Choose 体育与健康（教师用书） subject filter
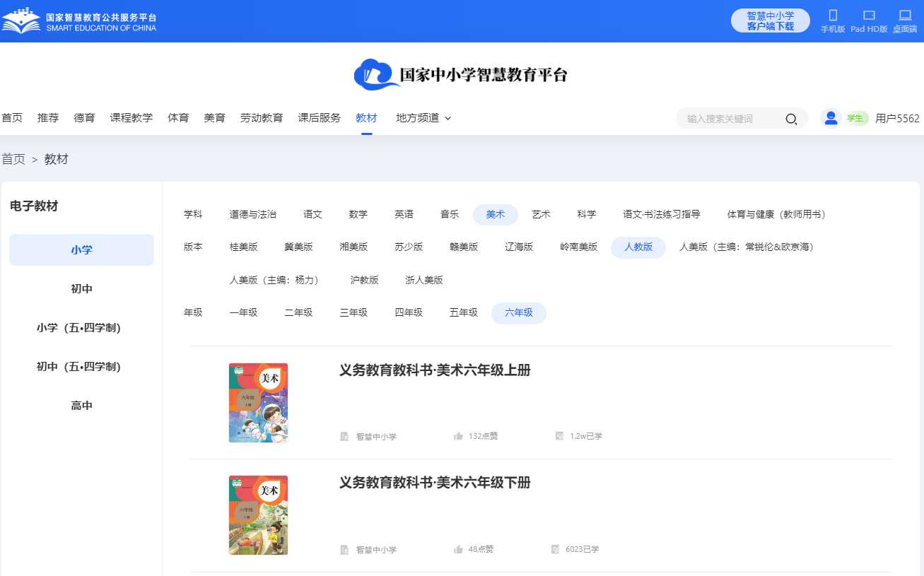The width and height of the screenshot is (924, 576). tap(778, 214)
